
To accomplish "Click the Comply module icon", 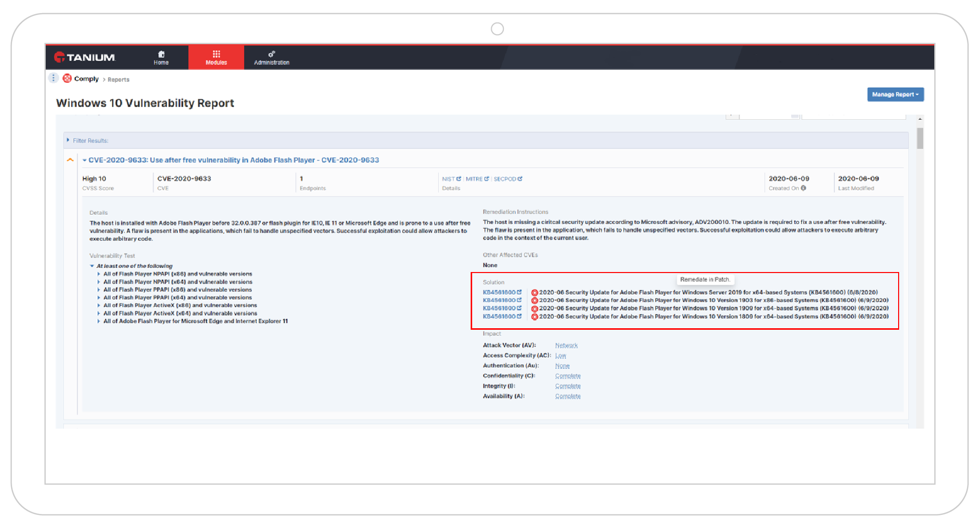I will coord(67,78).
